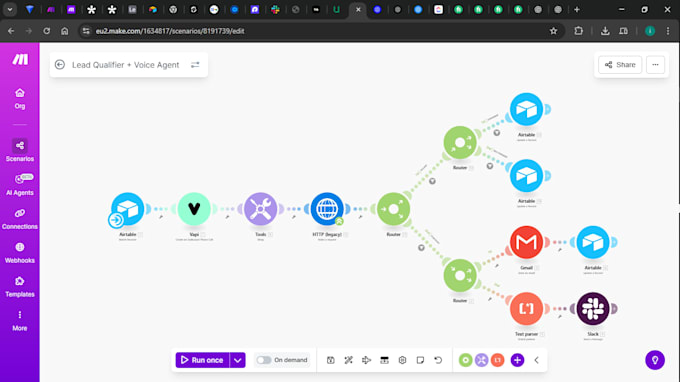The image size is (680, 382).
Task: Open the Templates section
Action: pos(20,287)
